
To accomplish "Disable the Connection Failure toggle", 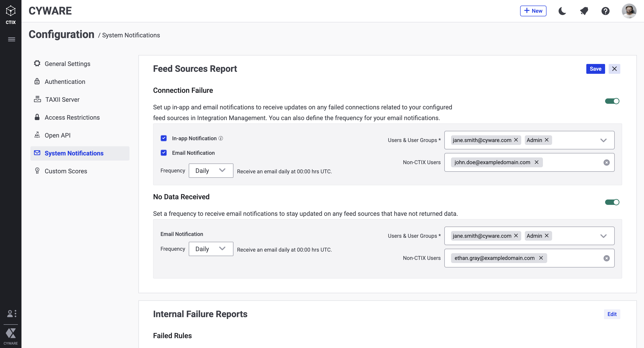I will (612, 101).
